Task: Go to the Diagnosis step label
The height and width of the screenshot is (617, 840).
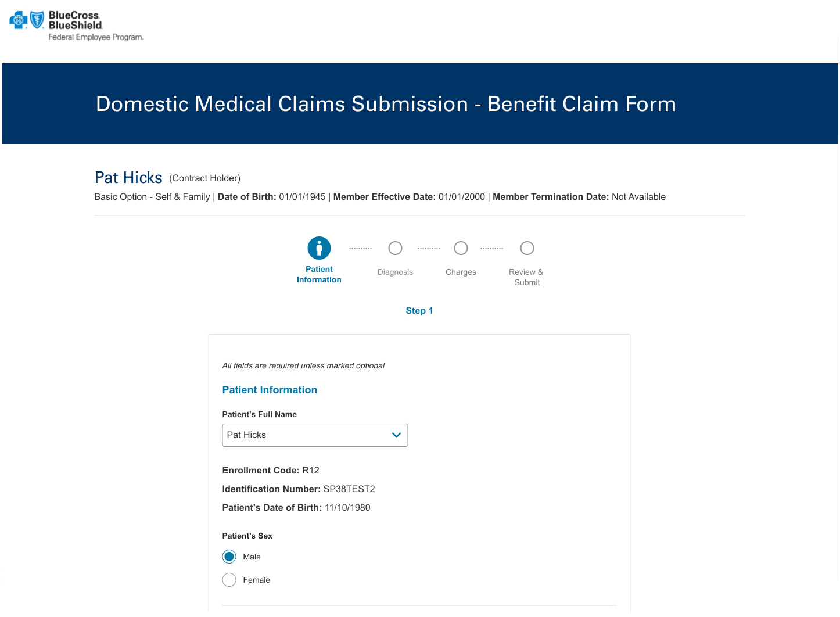Action: (395, 272)
